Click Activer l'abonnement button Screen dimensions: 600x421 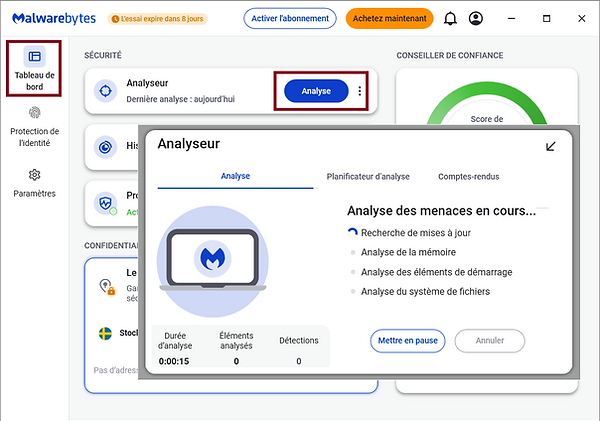[x=290, y=18]
